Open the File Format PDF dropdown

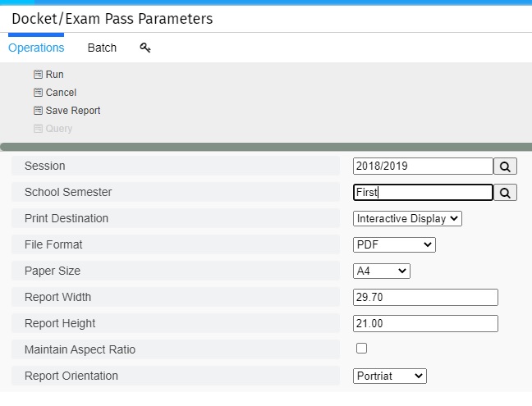(394, 244)
